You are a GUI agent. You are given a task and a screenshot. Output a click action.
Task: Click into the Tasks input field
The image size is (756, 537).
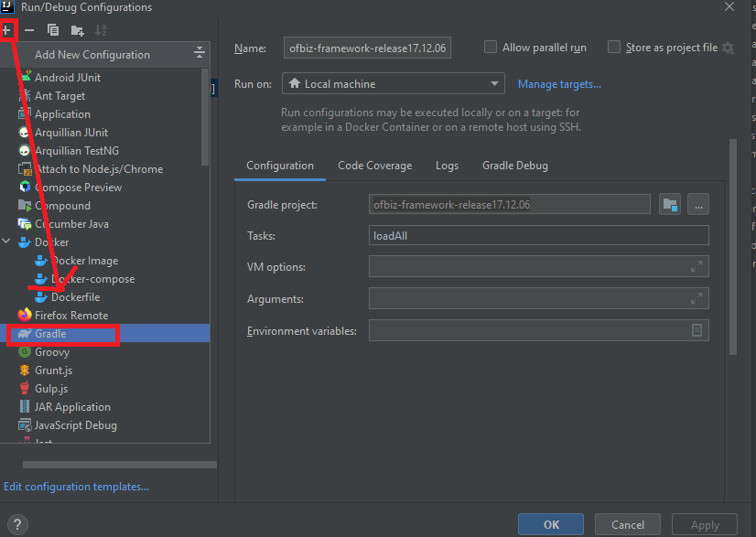coord(538,236)
